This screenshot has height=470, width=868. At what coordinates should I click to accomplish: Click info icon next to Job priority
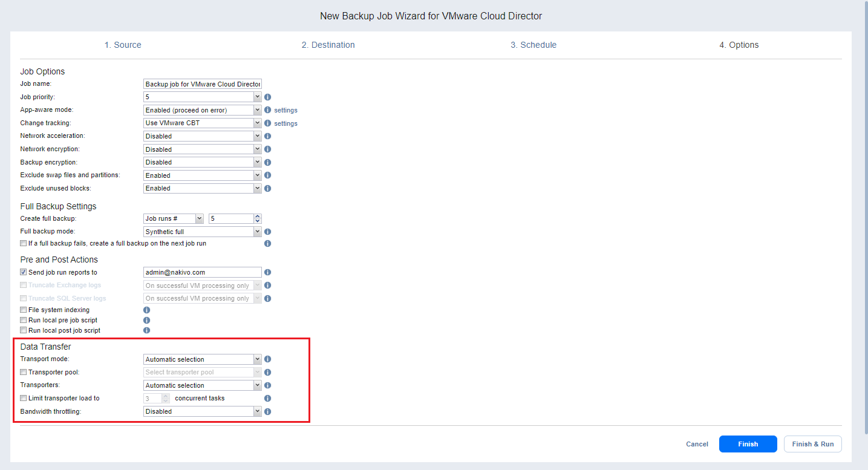click(267, 97)
